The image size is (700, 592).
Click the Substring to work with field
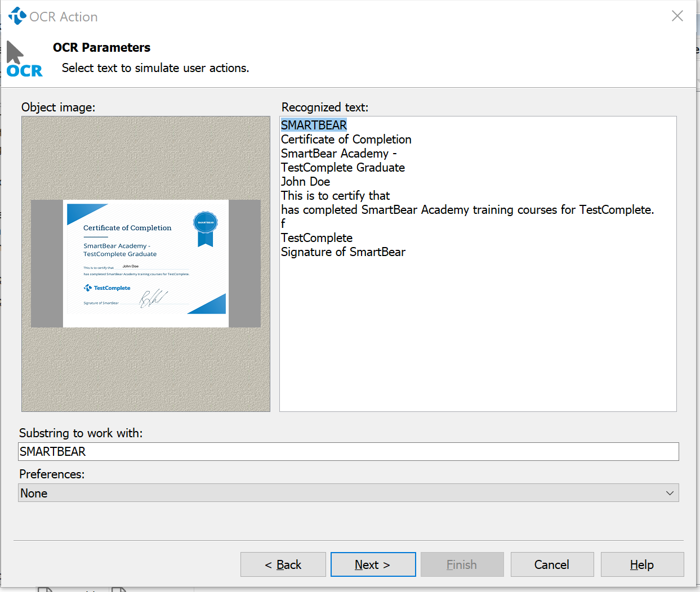point(348,452)
